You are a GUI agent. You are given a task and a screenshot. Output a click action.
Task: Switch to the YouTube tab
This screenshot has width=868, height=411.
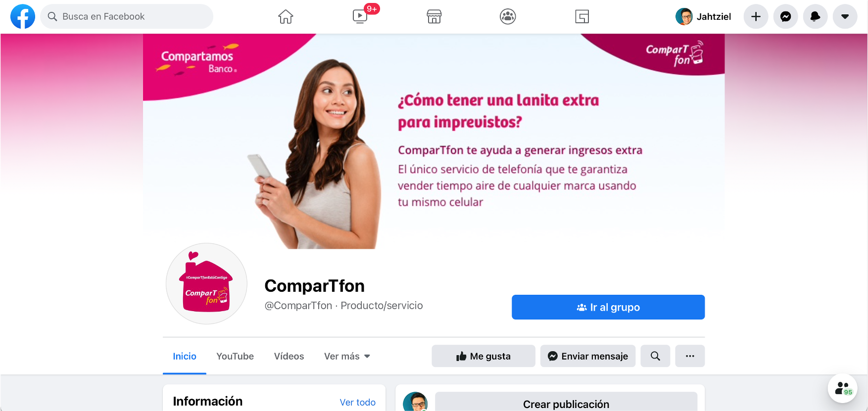pos(235,356)
